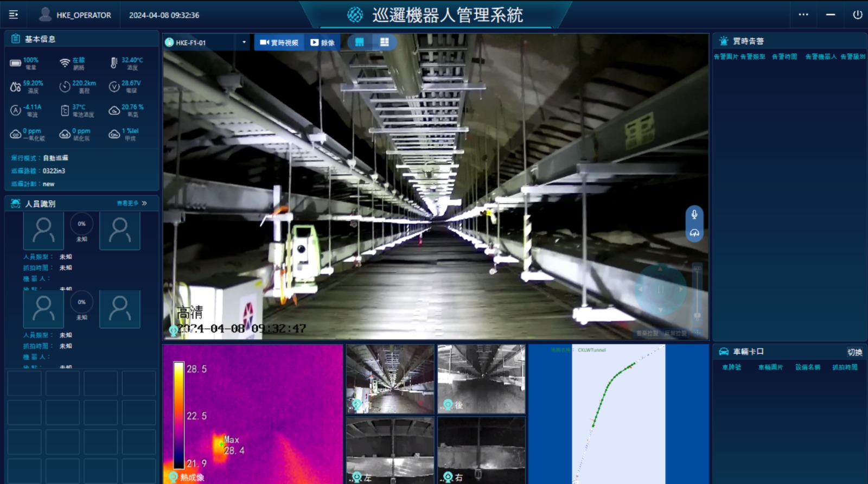Select the 實時視頻 live video tab
868x484 pixels.
[x=279, y=42]
